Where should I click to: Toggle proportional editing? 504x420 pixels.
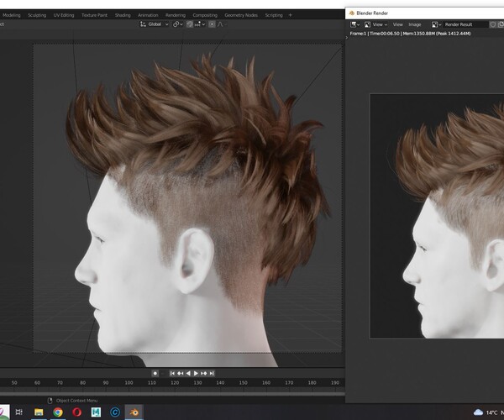pos(212,24)
